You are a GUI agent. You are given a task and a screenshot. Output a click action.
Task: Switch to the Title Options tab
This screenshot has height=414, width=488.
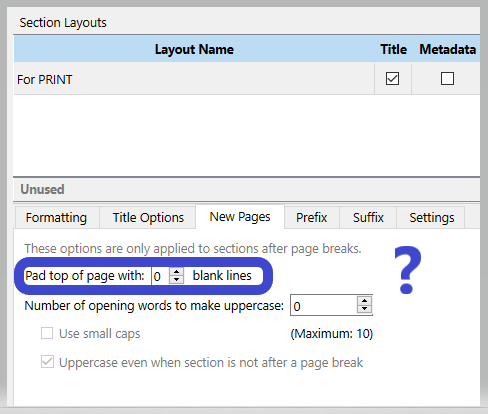click(148, 218)
